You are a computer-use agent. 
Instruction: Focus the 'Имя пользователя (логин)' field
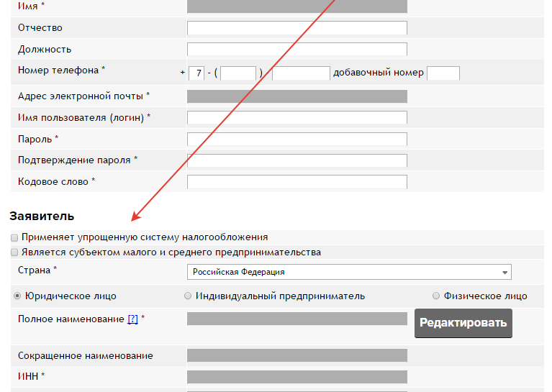pos(297,117)
